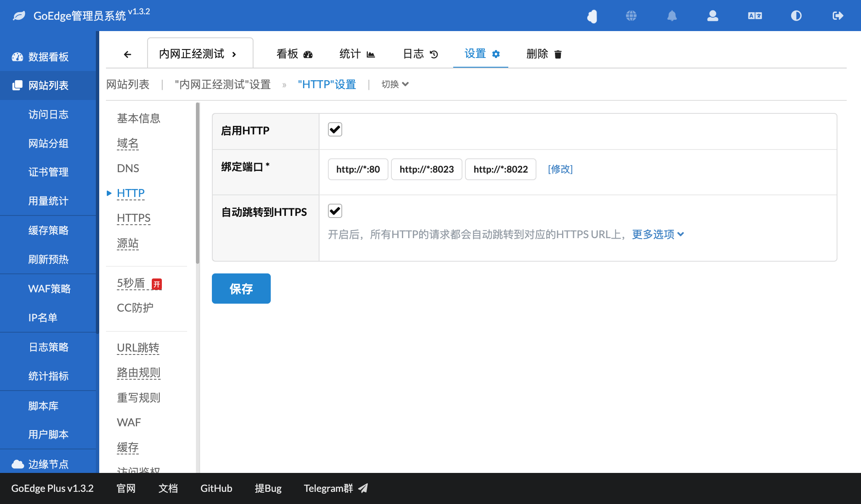Open the 统计 tab
The image size is (861, 504).
[x=357, y=54]
